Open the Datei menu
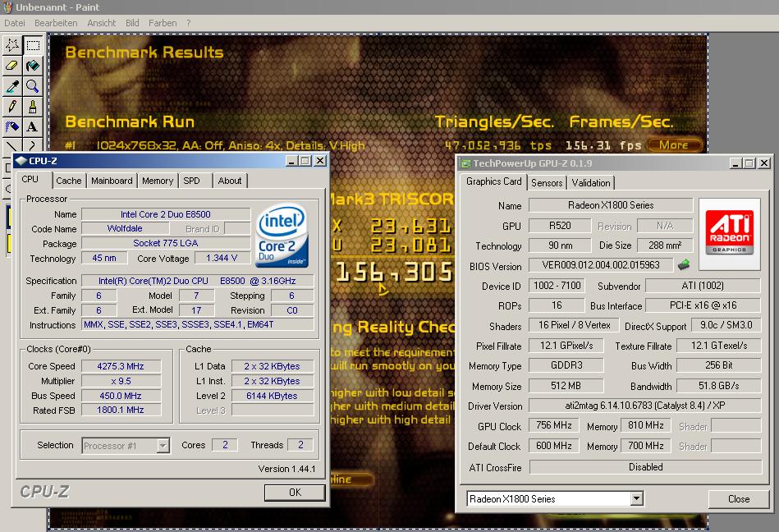The height and width of the screenshot is (532, 779). click(x=15, y=23)
